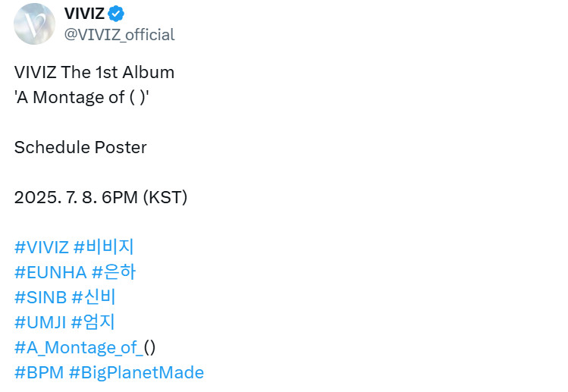Image resolution: width=568 pixels, height=392 pixels.
Task: Click the blue verified badge
Action: coord(117,14)
